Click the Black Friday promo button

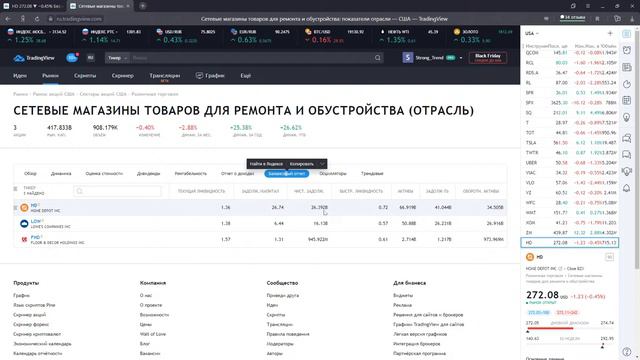(x=488, y=58)
